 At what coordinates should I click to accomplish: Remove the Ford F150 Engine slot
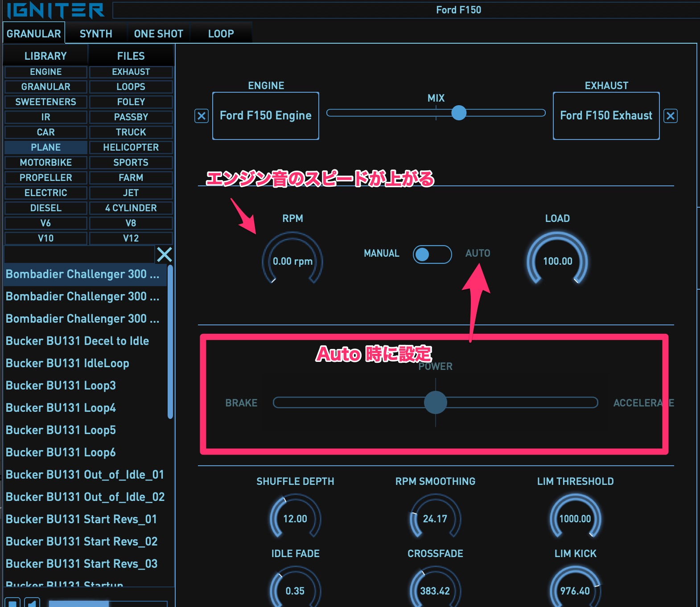click(x=202, y=116)
